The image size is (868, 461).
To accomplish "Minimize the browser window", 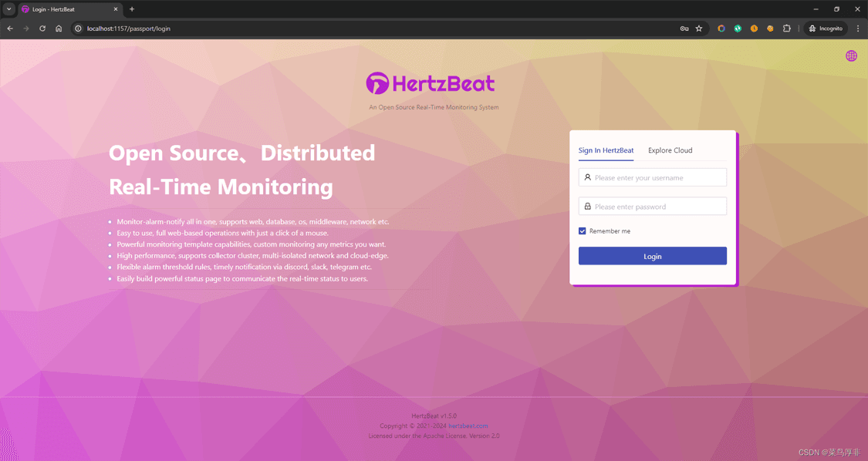I will click(x=816, y=8).
